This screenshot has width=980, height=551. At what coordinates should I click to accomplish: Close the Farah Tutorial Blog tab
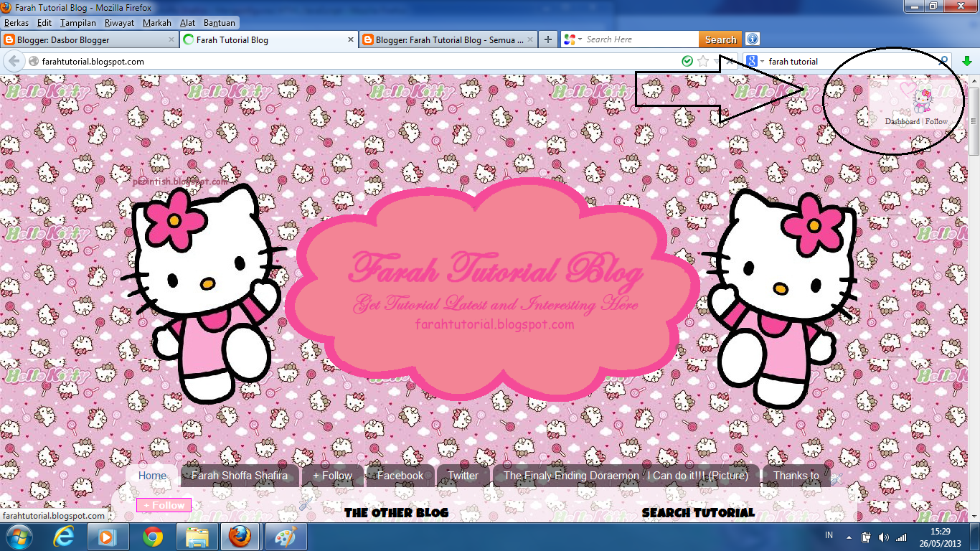click(351, 40)
